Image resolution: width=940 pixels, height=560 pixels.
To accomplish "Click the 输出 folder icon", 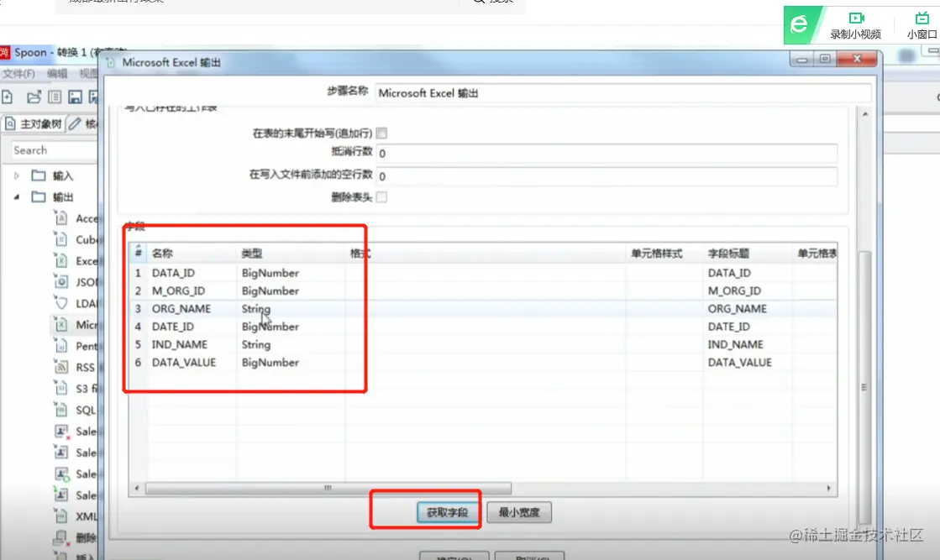I will pyautogui.click(x=39, y=196).
